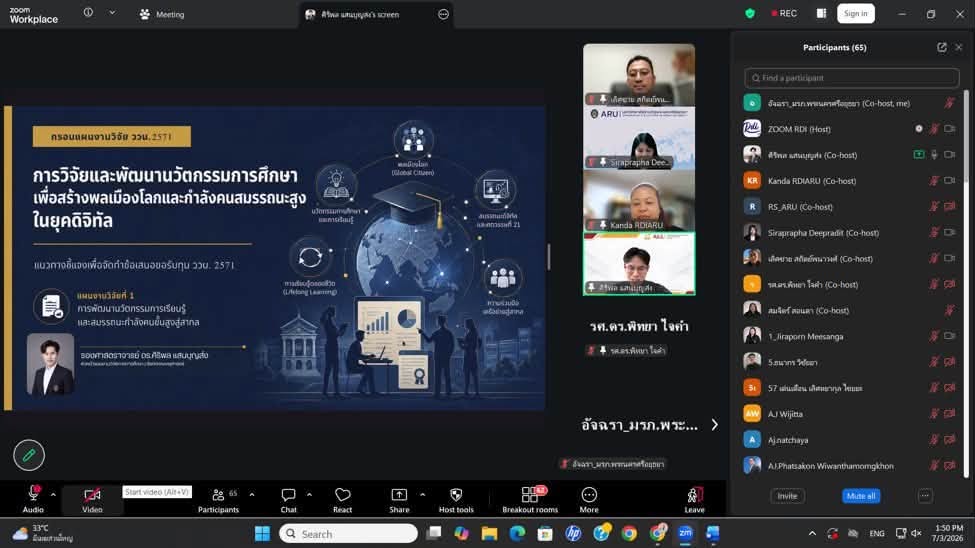Click the Mute all button
This screenshot has height=548, width=975.
861,496
